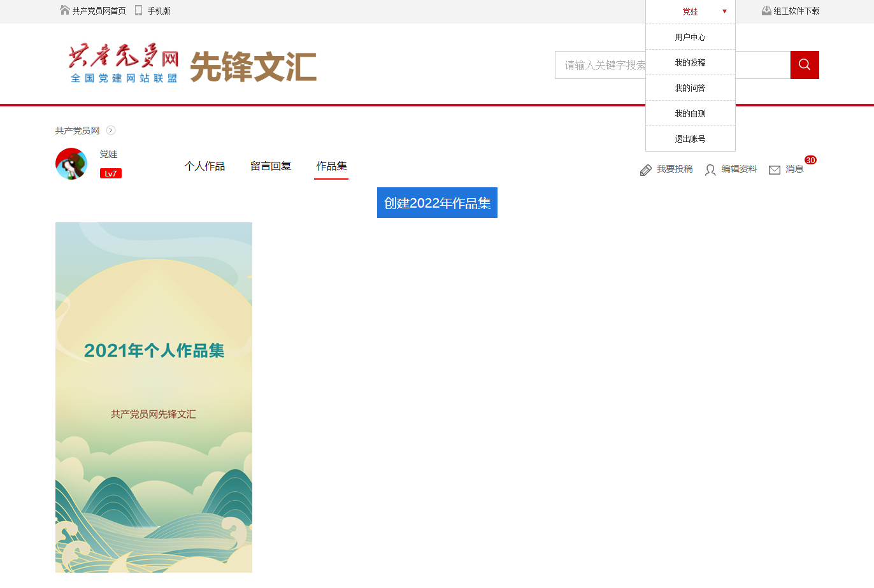Open the envelope 消息 icon
Screen dimensions: 874x588
775,170
